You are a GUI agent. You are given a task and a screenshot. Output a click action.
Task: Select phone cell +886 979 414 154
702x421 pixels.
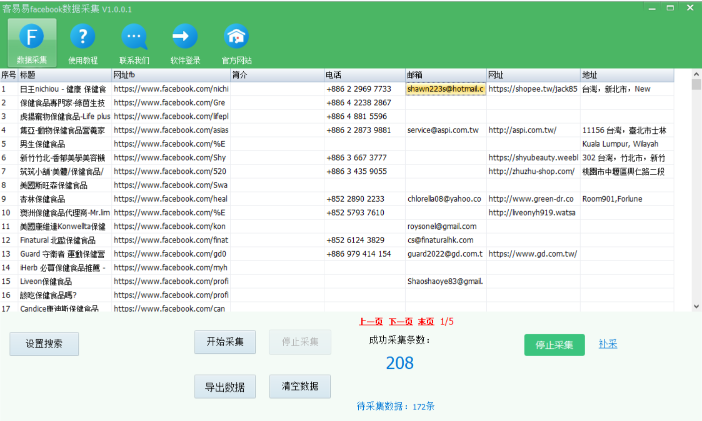[364, 254]
